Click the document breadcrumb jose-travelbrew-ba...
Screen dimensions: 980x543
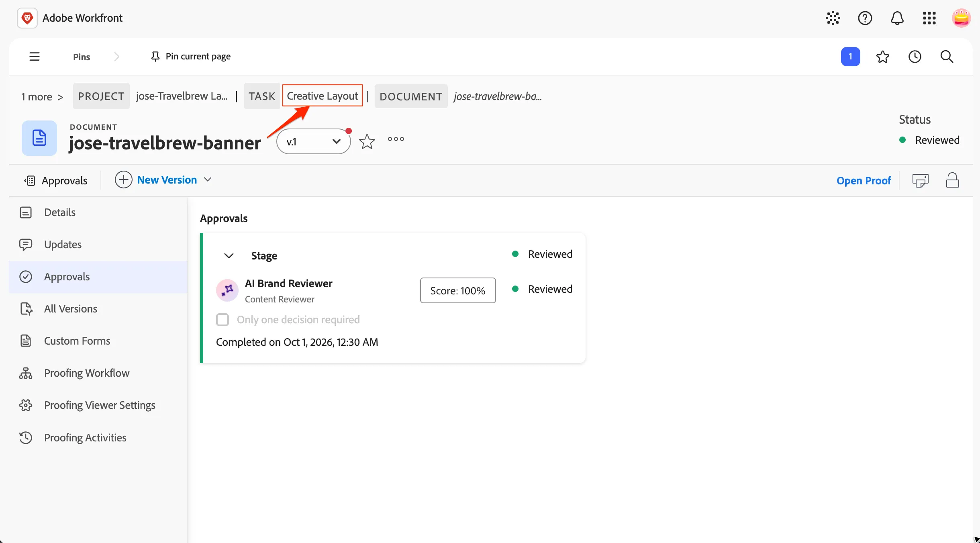[x=498, y=96]
